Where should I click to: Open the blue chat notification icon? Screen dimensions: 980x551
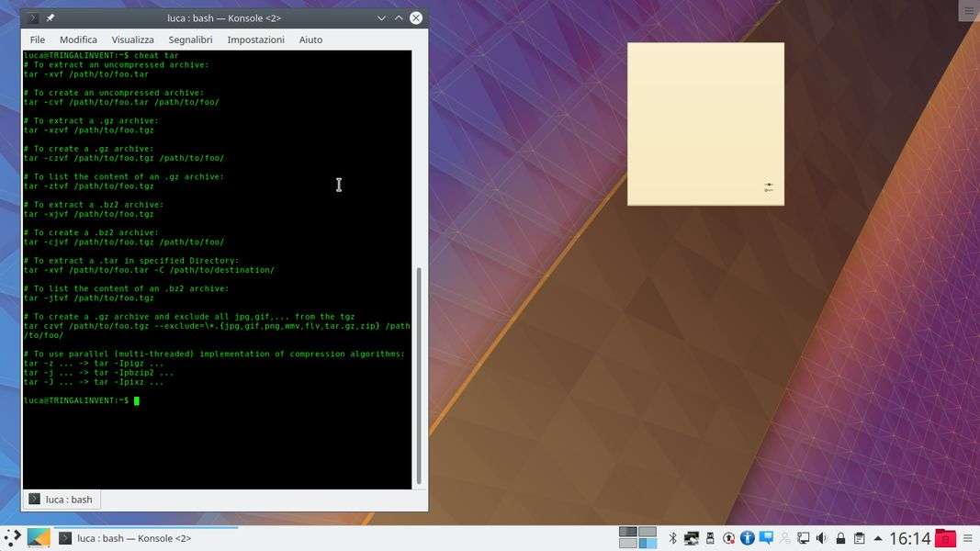click(x=765, y=538)
